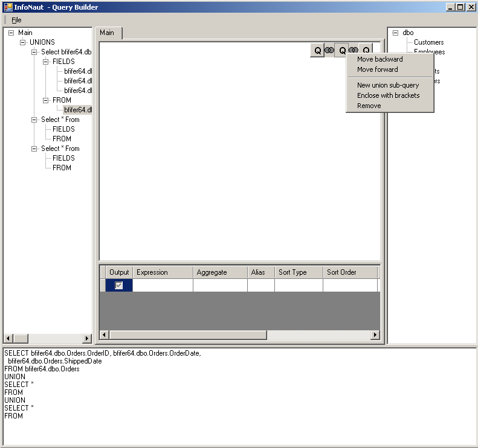The height and width of the screenshot is (448, 478).
Task: Choose Move backward from context menu
Action: [379, 59]
